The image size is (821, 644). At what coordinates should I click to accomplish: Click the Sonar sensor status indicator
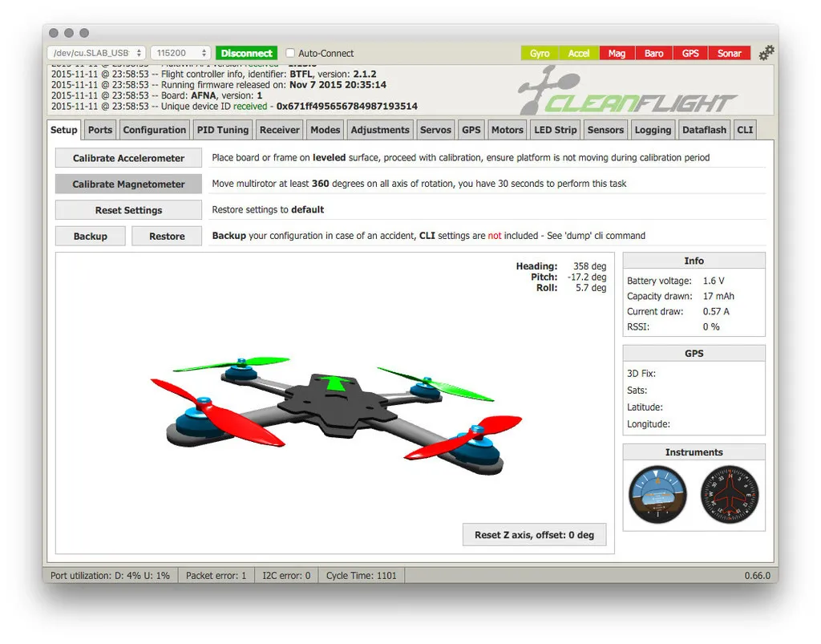730,54
